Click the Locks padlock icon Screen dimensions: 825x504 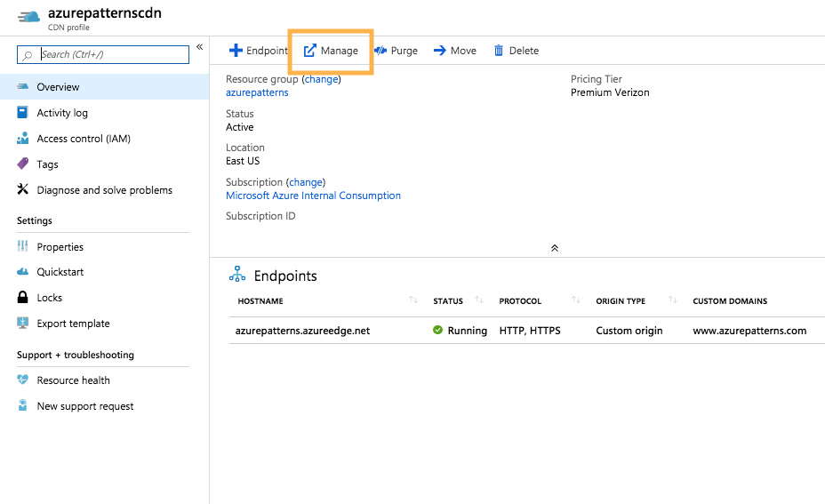coord(22,297)
